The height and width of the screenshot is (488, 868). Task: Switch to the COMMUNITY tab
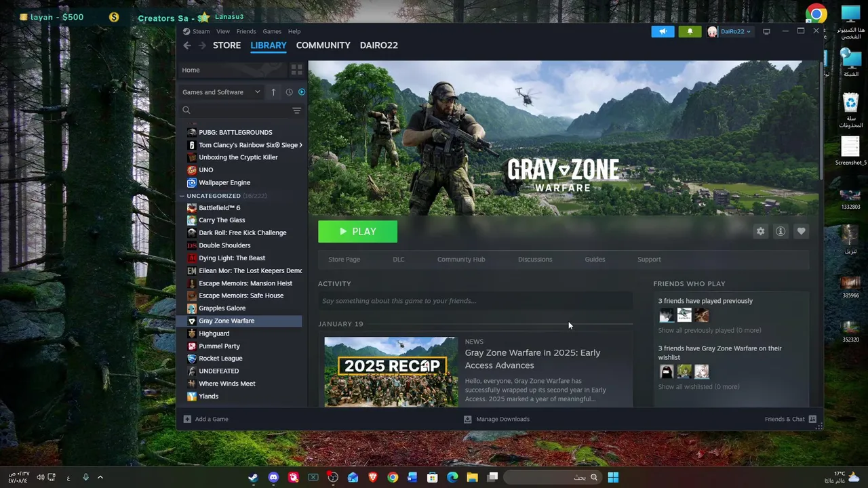[323, 45]
